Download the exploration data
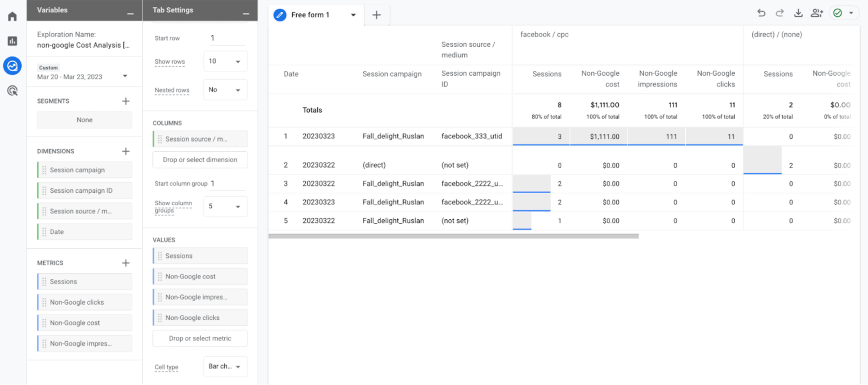 (799, 13)
